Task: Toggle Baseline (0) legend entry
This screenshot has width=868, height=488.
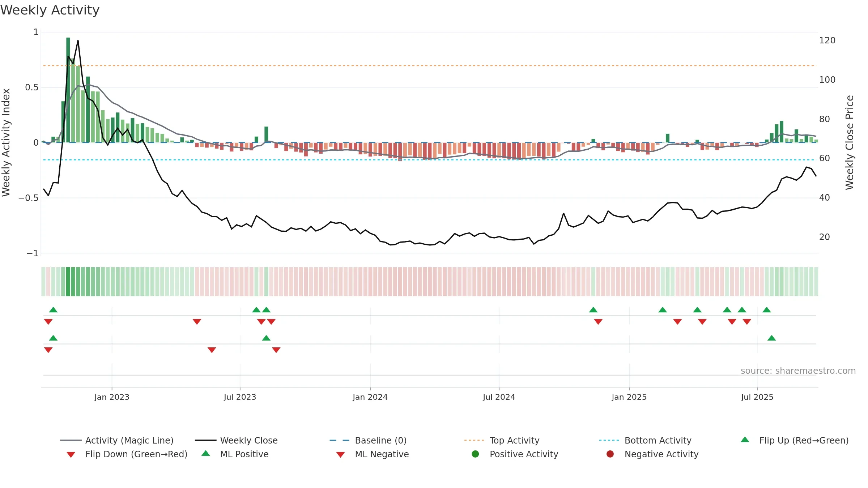Action: click(368, 440)
